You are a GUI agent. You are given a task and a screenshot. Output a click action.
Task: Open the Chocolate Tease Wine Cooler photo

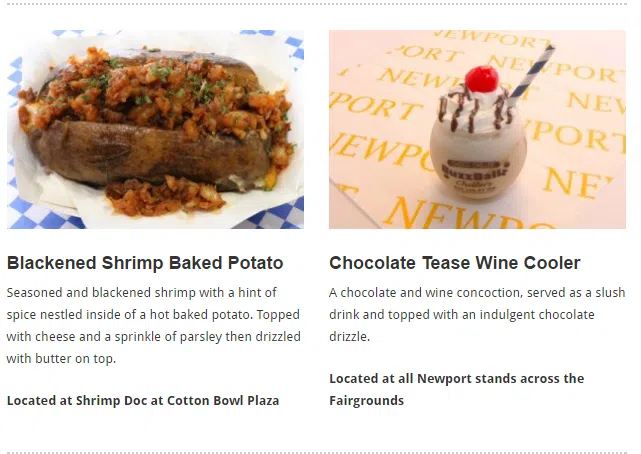[477, 129]
